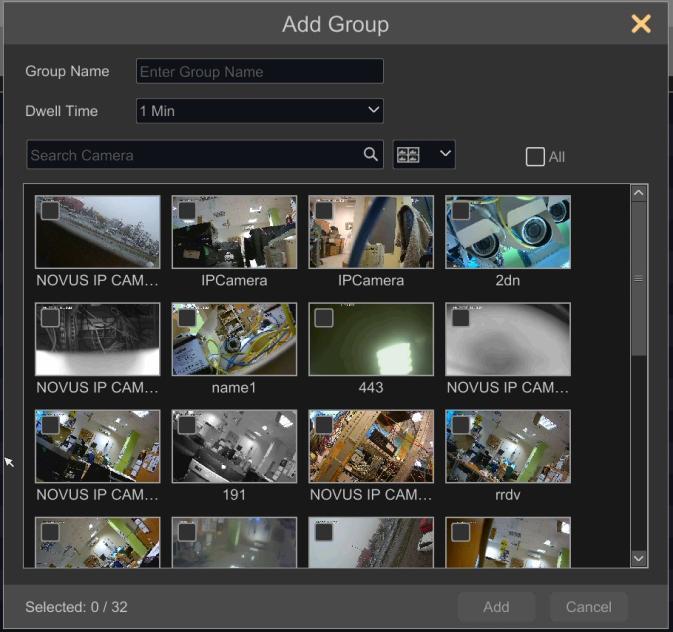Screen dimensions: 673x632
Task: Click the 'rrdv' camera label
Action: (508, 495)
